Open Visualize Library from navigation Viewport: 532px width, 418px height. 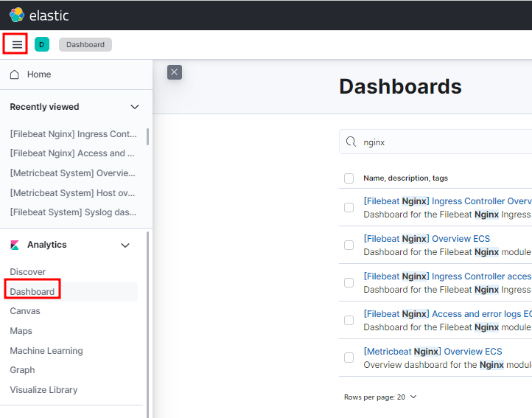[x=43, y=390]
